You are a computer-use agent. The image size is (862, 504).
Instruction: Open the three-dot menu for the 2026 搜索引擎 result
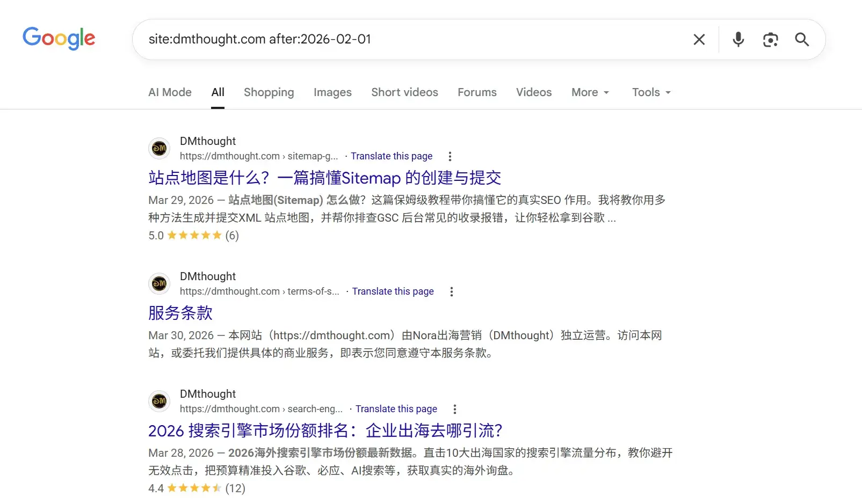454,408
